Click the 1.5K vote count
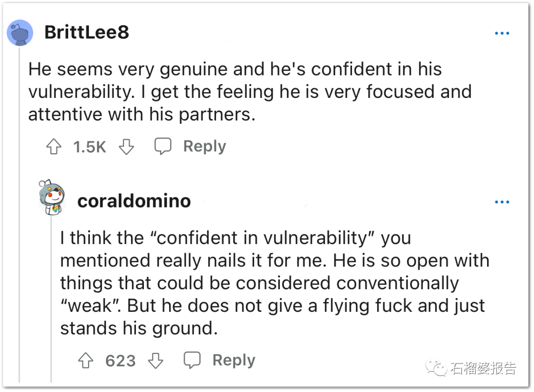 click(90, 147)
